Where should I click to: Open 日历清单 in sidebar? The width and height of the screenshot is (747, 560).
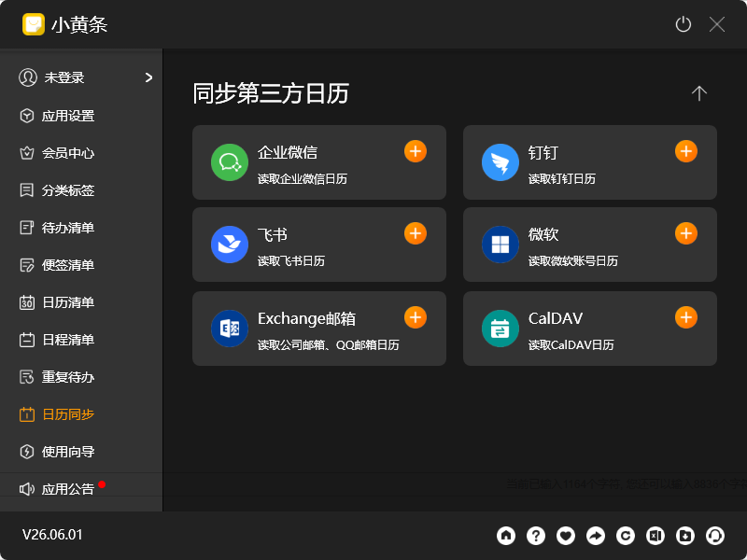point(81,302)
